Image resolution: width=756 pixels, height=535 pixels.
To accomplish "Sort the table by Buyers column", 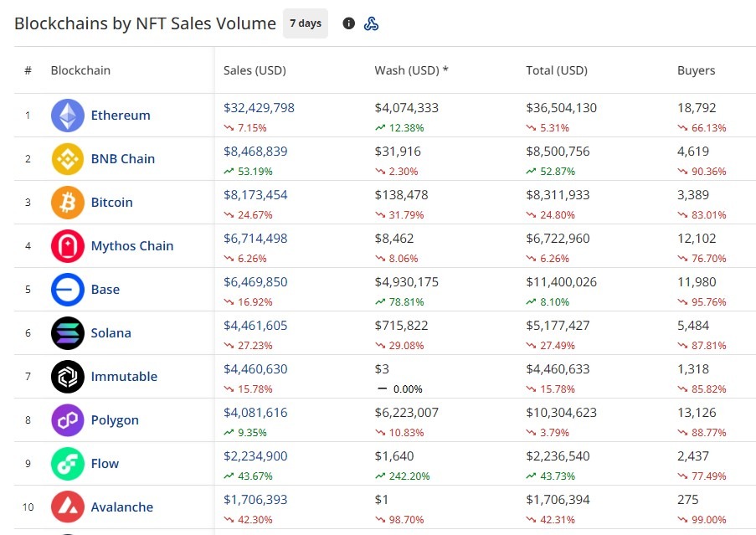I will point(696,70).
